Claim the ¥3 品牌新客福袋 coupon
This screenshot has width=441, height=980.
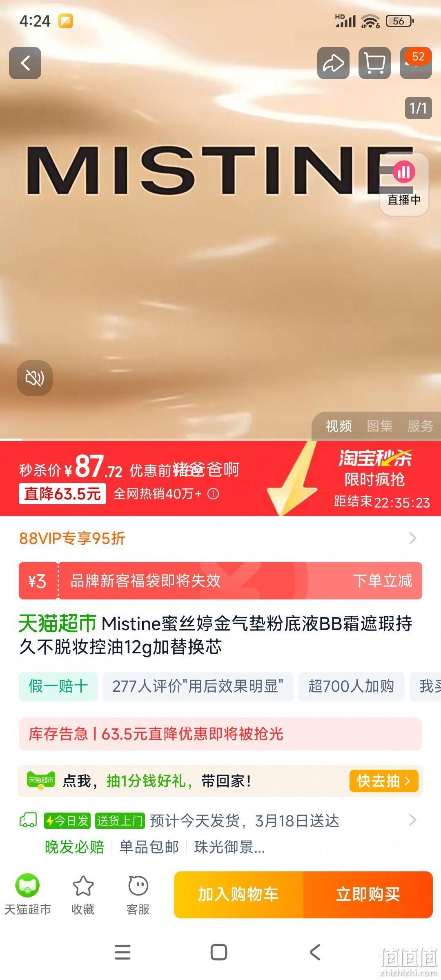point(220,581)
